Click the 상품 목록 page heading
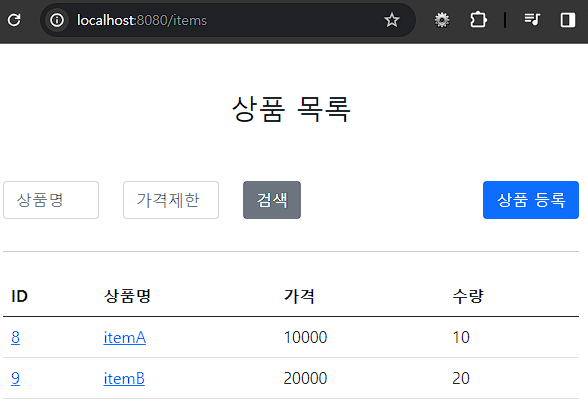This screenshot has width=588, height=405. pos(291,109)
